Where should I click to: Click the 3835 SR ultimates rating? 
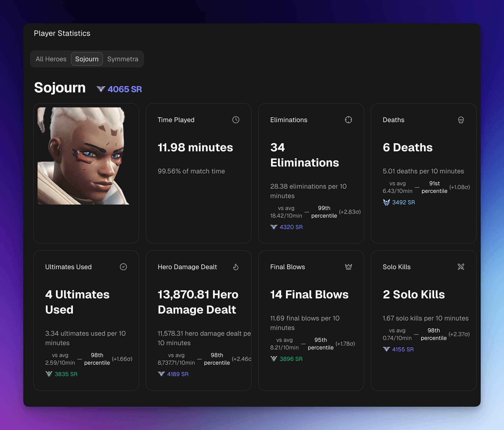(x=66, y=374)
